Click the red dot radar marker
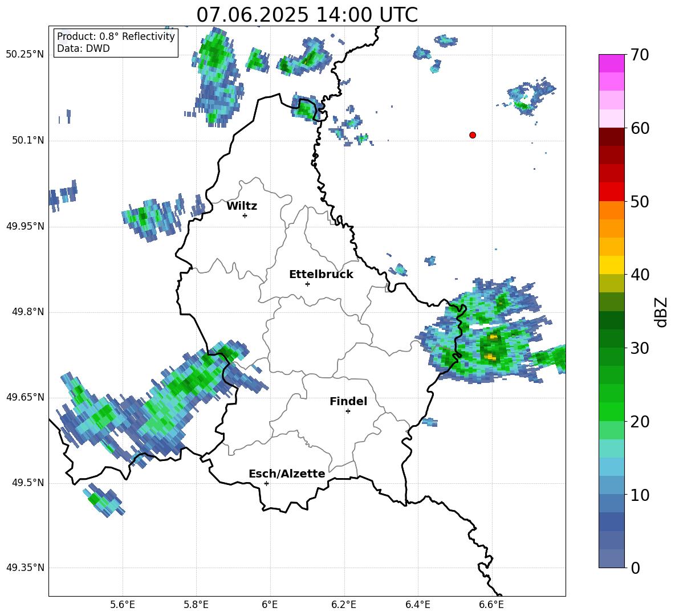The width and height of the screenshot is (675, 616). tap(473, 135)
